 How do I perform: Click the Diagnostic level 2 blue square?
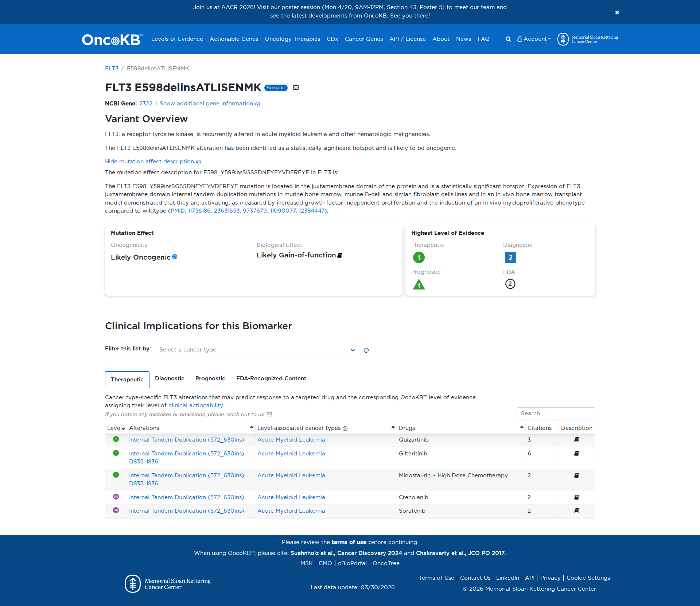[510, 257]
